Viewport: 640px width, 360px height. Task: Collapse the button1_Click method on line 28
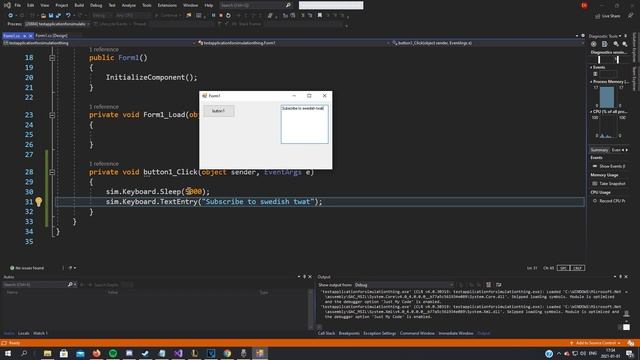52,172
